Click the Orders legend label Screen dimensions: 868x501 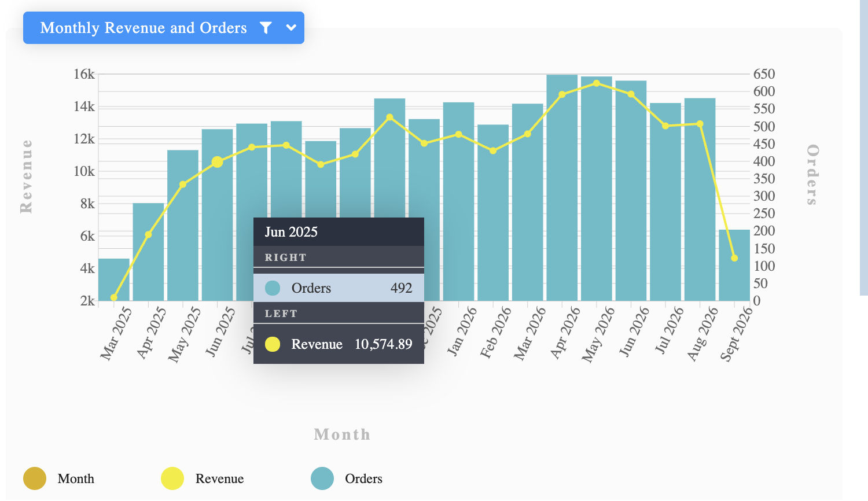363,478
